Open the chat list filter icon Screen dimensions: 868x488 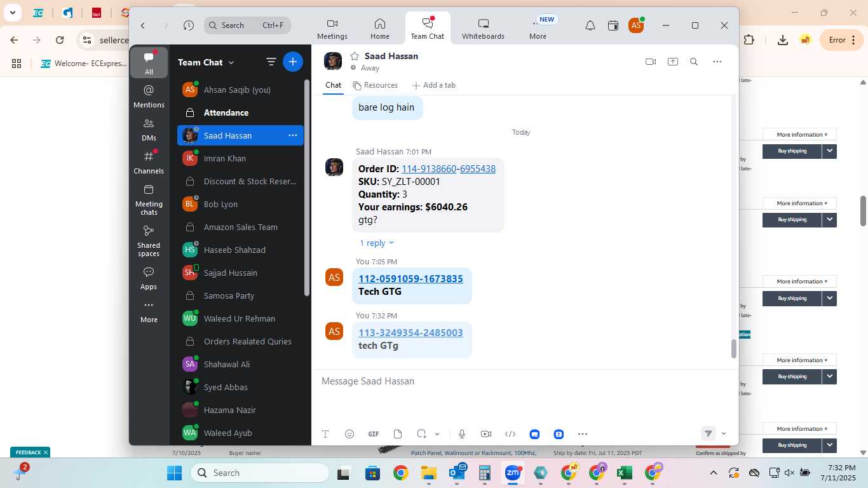pos(271,62)
